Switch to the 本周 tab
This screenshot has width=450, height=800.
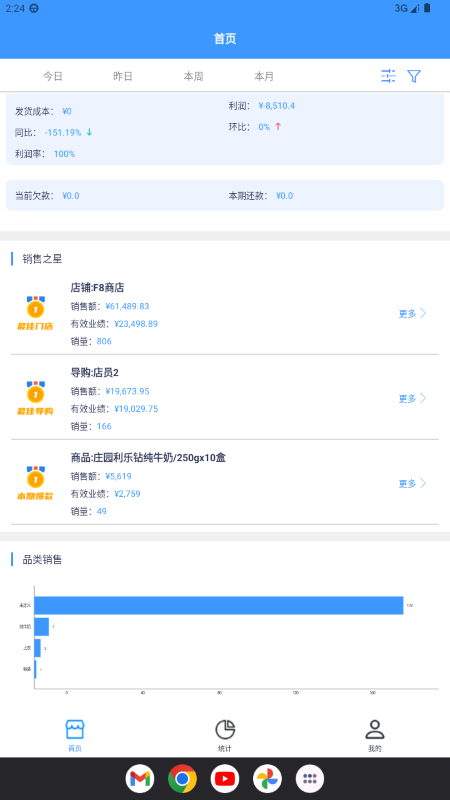(x=193, y=77)
